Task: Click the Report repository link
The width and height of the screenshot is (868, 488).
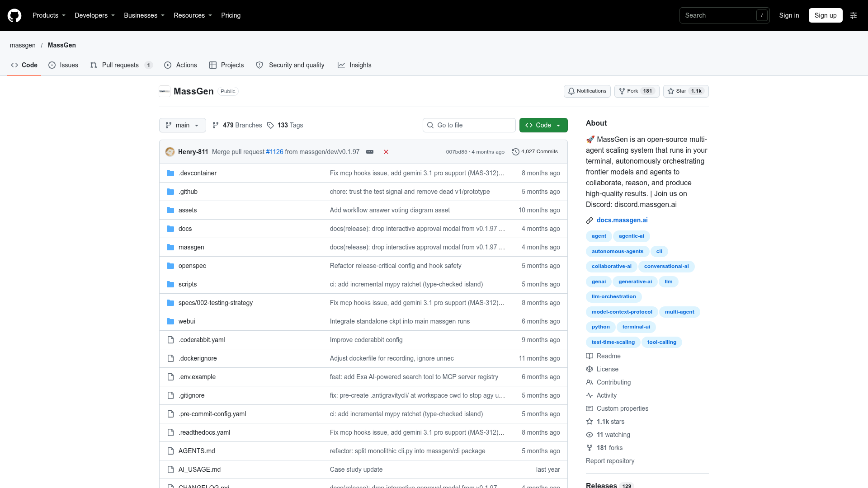Action: pyautogui.click(x=610, y=461)
